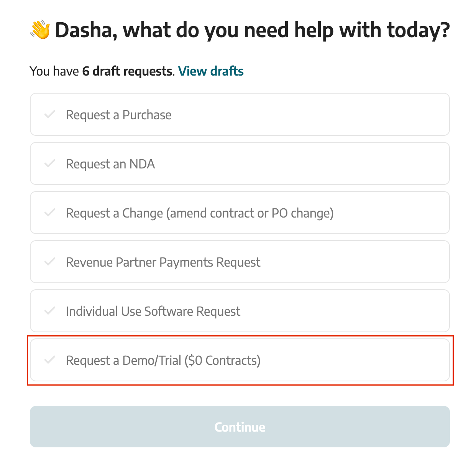The image size is (476, 465).
Task: Open the View drafts link
Action: pos(211,71)
